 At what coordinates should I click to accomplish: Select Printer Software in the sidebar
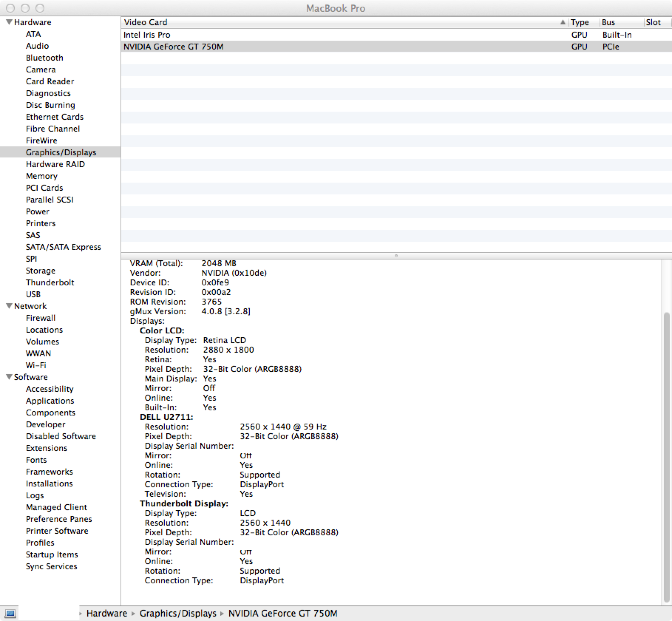coord(57,531)
